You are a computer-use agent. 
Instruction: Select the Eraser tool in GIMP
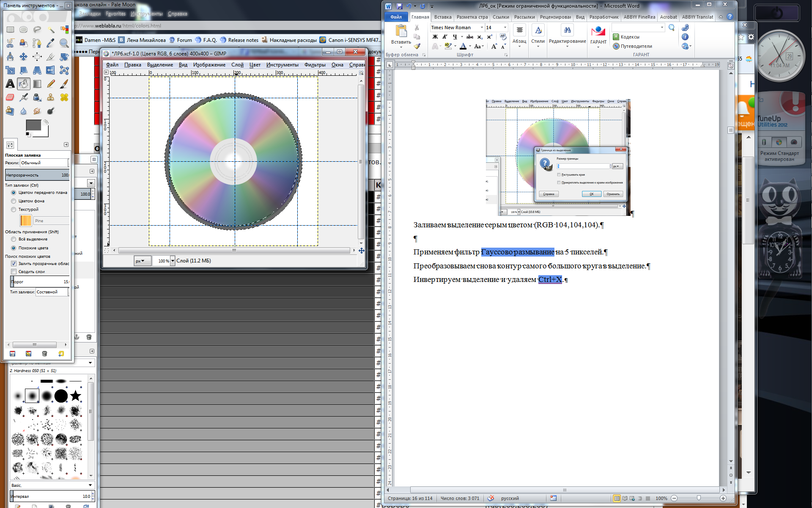point(10,97)
